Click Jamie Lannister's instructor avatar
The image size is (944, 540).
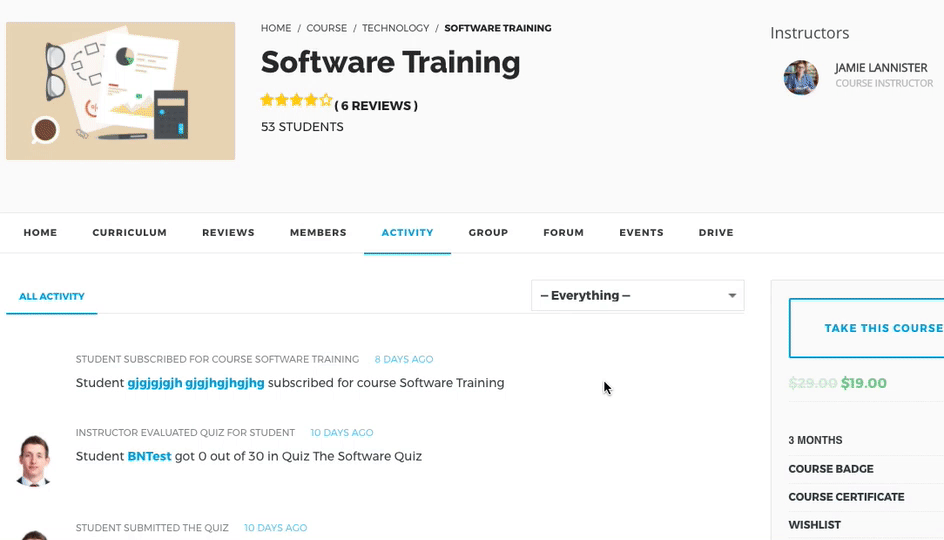click(x=801, y=77)
